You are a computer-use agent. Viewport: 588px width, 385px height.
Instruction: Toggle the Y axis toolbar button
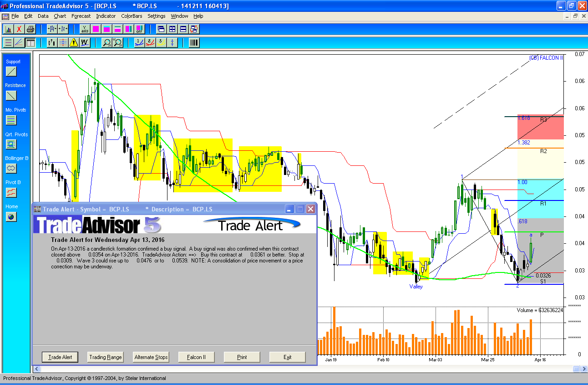85,29
